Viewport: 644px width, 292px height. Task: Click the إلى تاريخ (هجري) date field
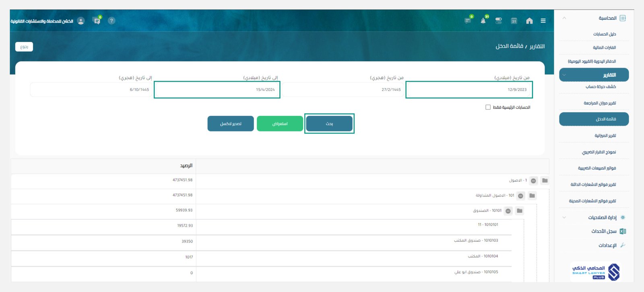pos(91,90)
